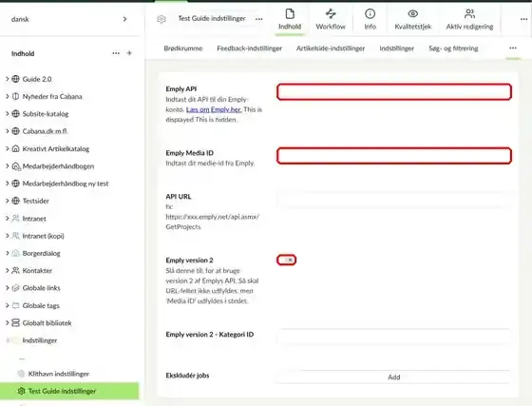Viewport: 532px width, 406px height.
Task: Click the globe icon of Testsider
Action: point(15,201)
